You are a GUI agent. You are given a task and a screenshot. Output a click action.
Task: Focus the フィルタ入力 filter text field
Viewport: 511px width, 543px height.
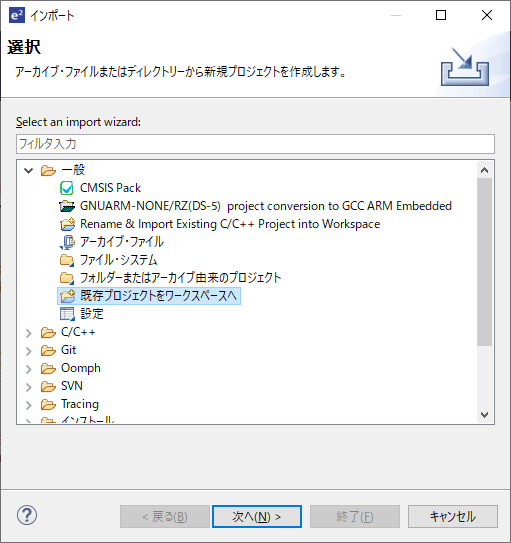coord(255,144)
